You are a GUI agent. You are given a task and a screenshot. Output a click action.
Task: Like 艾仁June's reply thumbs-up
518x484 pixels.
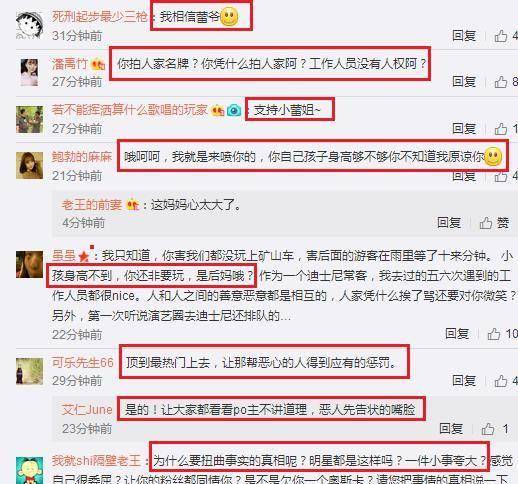coord(497,429)
